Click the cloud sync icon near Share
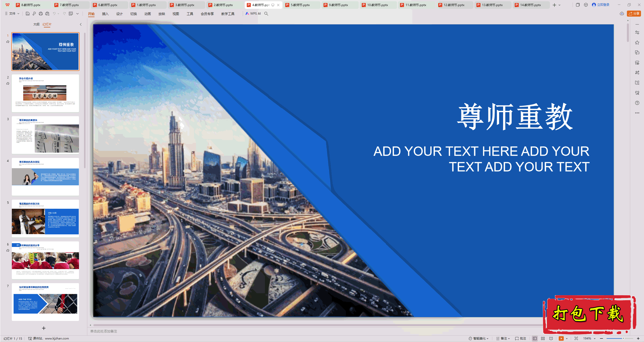The height and width of the screenshot is (342, 644). click(x=622, y=14)
